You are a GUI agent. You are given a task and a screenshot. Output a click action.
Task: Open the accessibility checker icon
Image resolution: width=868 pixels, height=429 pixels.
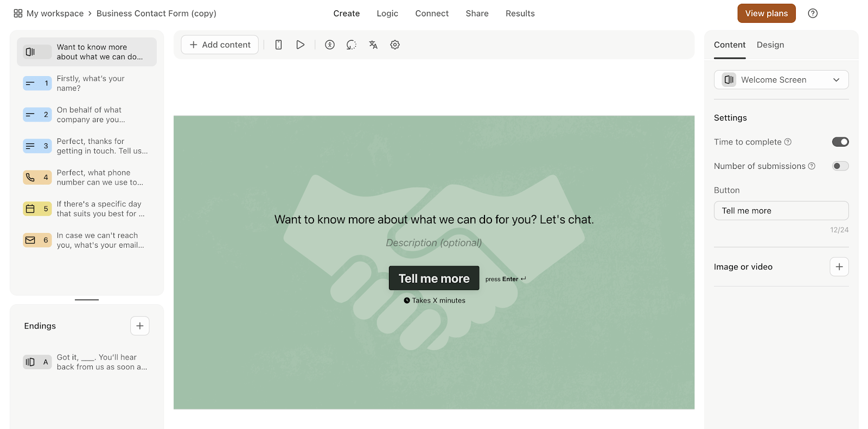(330, 45)
